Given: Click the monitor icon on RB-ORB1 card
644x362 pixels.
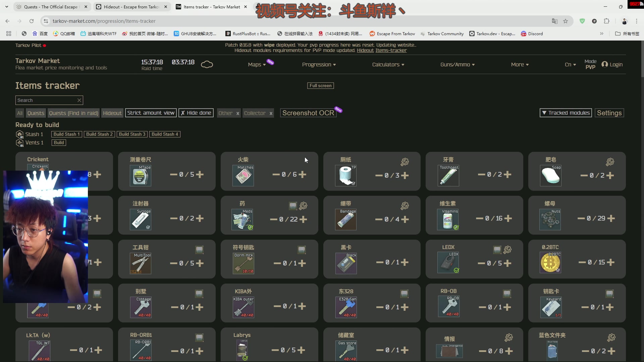Looking at the screenshot, I should click(199, 338).
